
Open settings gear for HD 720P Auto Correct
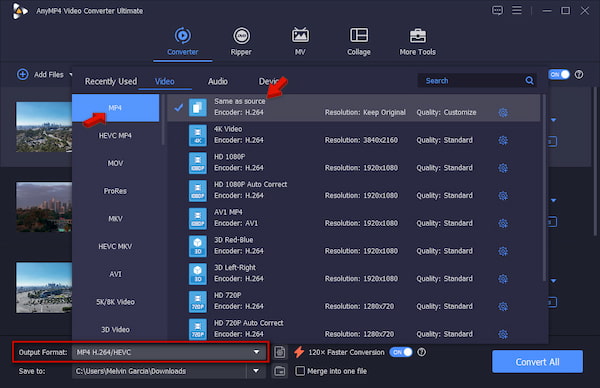pyautogui.click(x=503, y=334)
